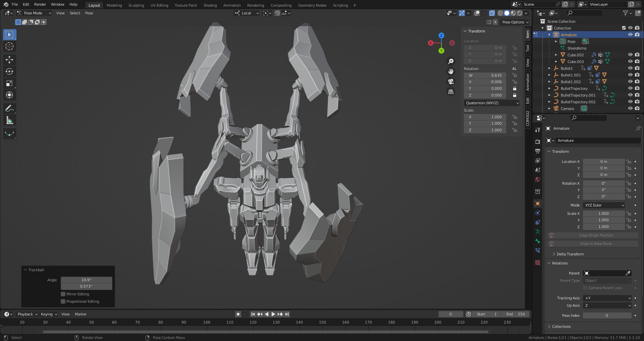The image size is (644, 341).
Task: Click the current frame field
Action: (450, 314)
